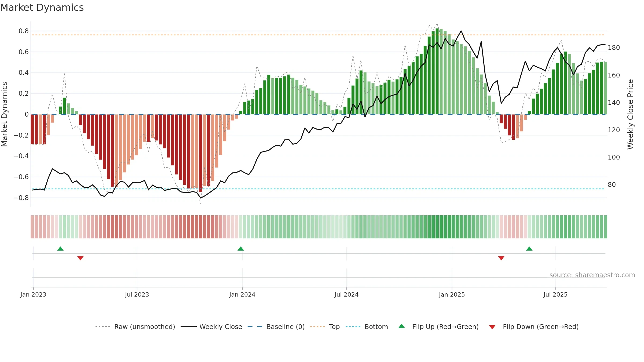Viewport: 644px width, 362px height.
Task: Toggle the Baseline (0) legend item
Action: click(276, 327)
